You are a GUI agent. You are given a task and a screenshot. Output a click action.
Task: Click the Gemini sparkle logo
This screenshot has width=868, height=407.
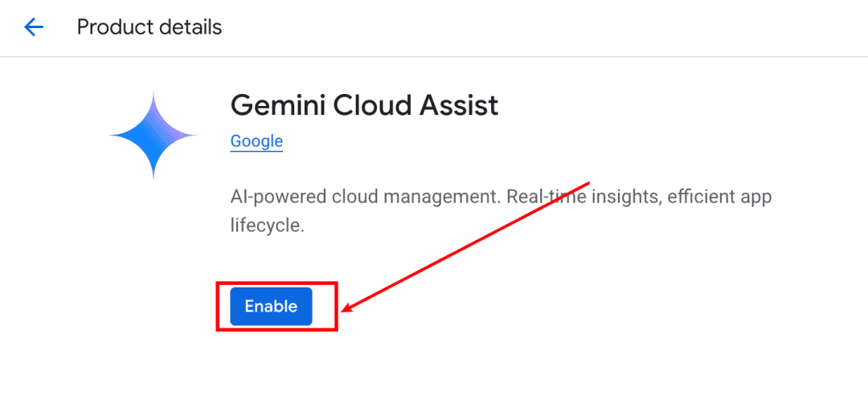[154, 136]
